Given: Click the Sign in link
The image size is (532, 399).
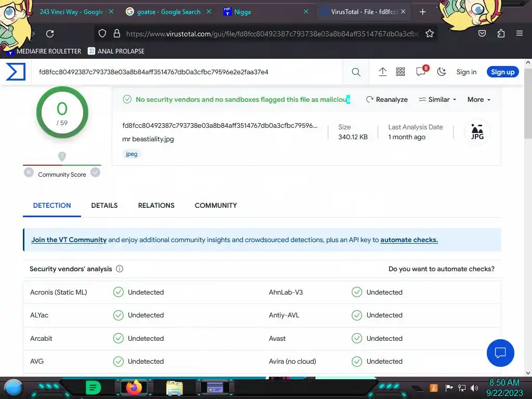Looking at the screenshot, I should [x=466, y=72].
